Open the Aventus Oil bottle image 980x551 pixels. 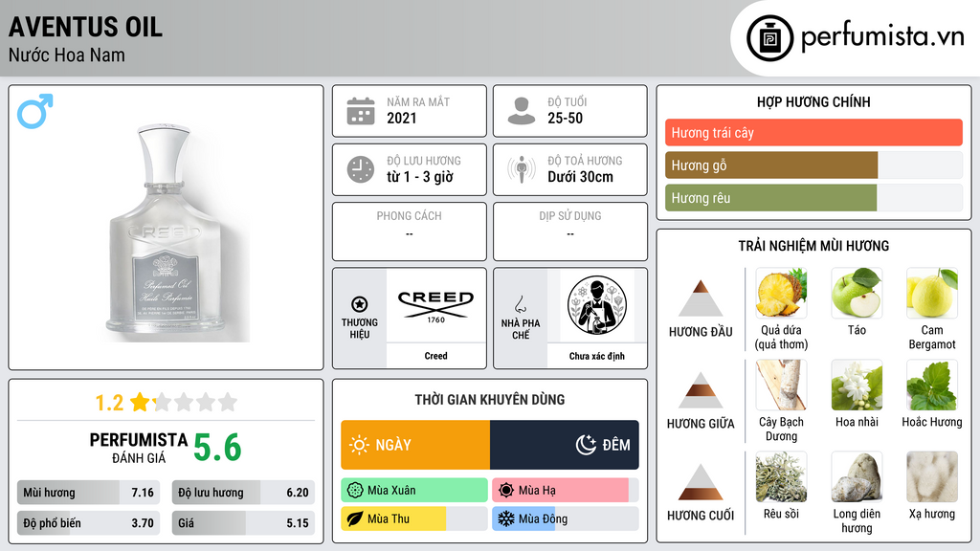click(x=165, y=232)
